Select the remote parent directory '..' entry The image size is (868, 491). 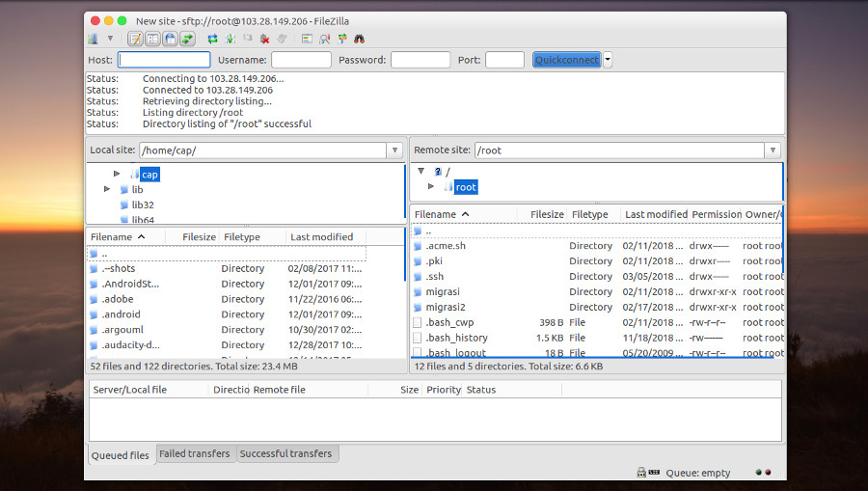[597, 231]
